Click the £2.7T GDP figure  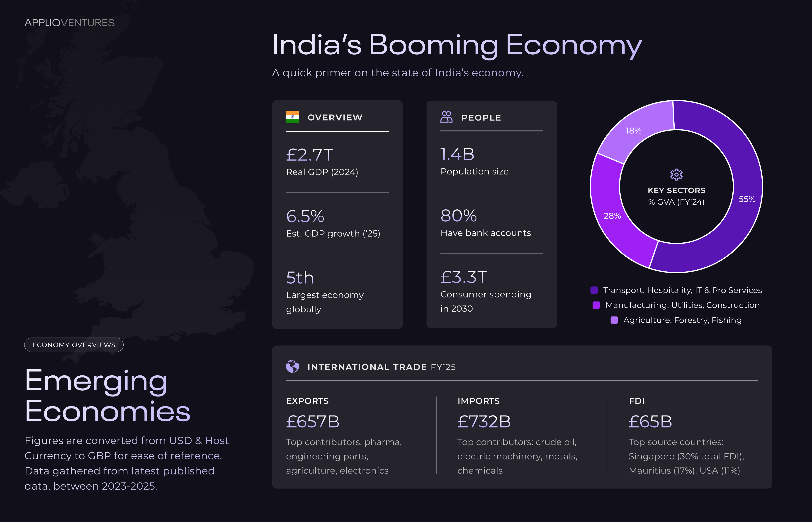(x=310, y=155)
